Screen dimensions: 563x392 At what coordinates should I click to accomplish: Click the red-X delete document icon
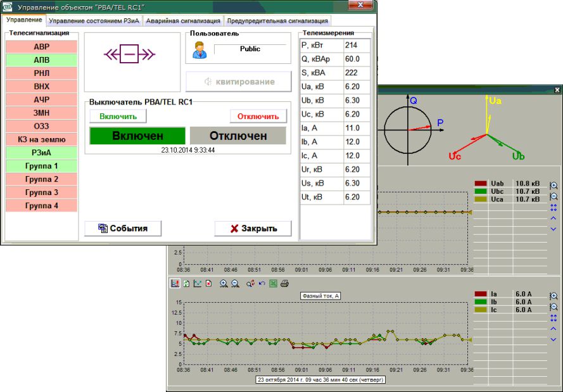tap(208, 284)
